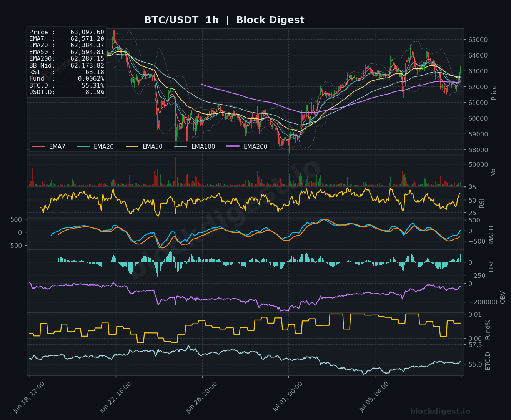Click the 64000 price axis tick label
This screenshot has width=511, height=420.
coord(478,55)
